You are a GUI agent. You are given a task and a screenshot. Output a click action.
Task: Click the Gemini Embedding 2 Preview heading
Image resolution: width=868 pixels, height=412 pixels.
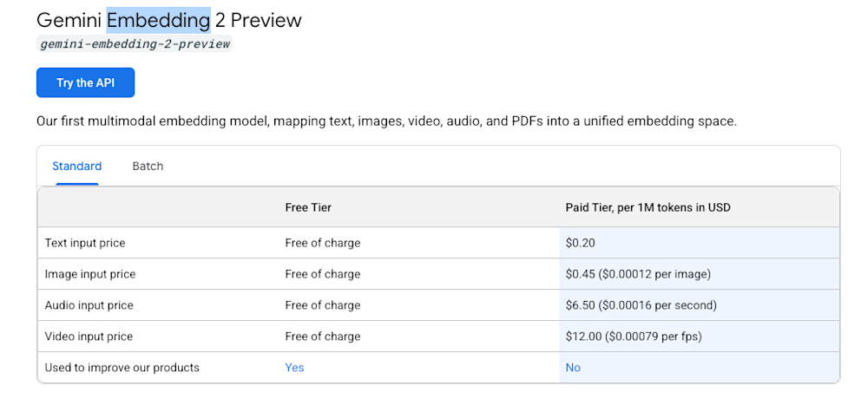click(169, 21)
